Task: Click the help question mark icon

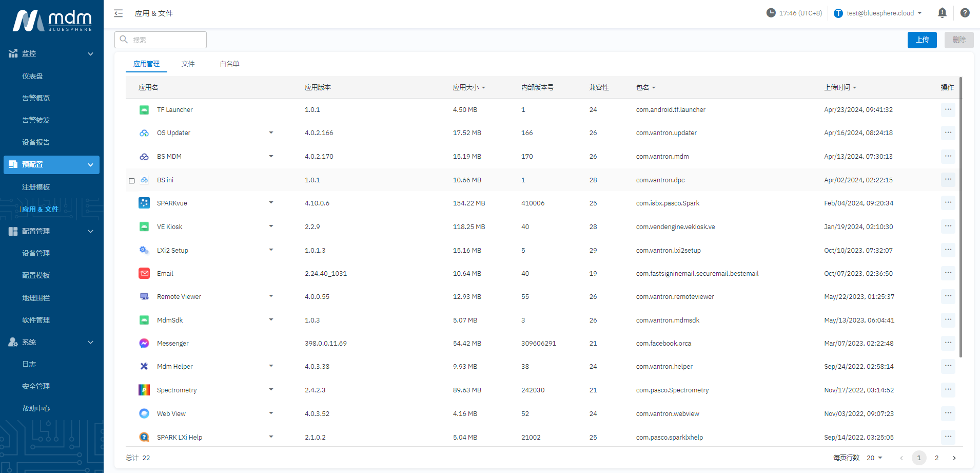Action: coord(965,13)
